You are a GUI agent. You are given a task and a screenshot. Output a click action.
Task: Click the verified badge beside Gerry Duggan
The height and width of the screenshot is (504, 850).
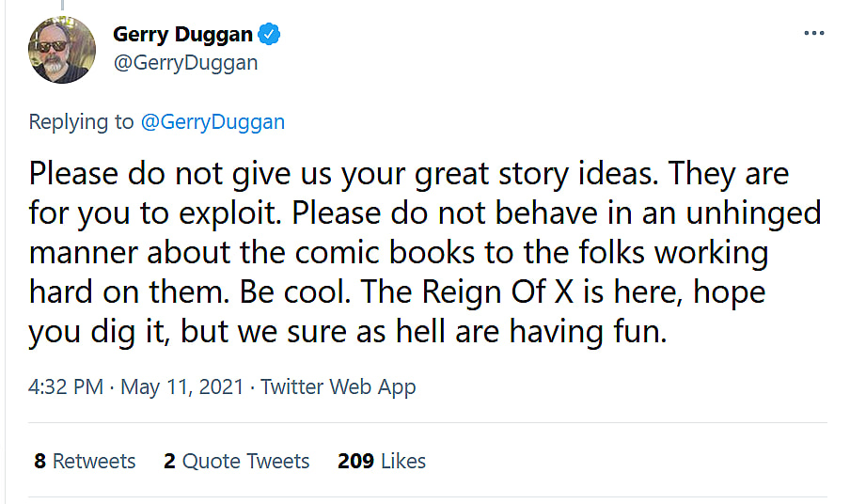point(269,35)
